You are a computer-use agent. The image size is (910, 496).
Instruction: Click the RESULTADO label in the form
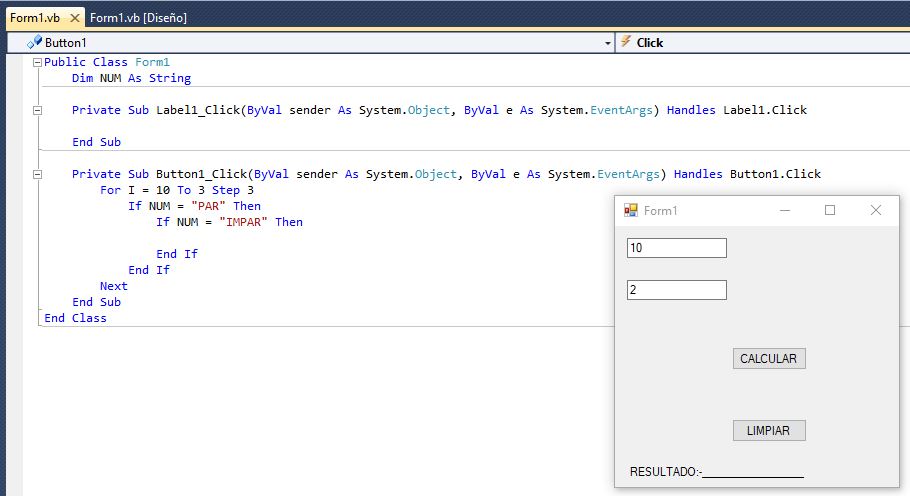[x=665, y=472]
